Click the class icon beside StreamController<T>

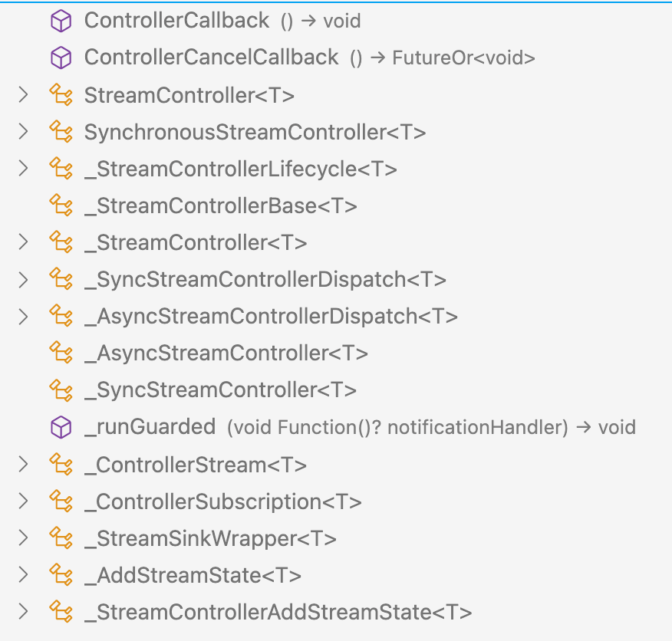61,95
